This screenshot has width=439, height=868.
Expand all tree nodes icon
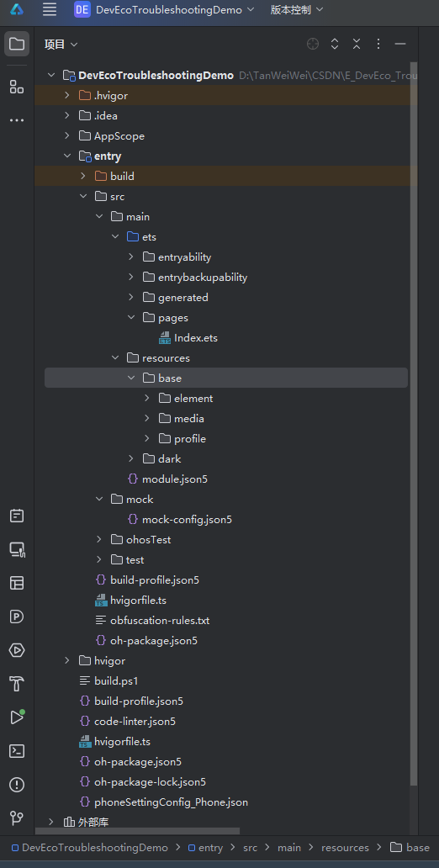(x=335, y=45)
